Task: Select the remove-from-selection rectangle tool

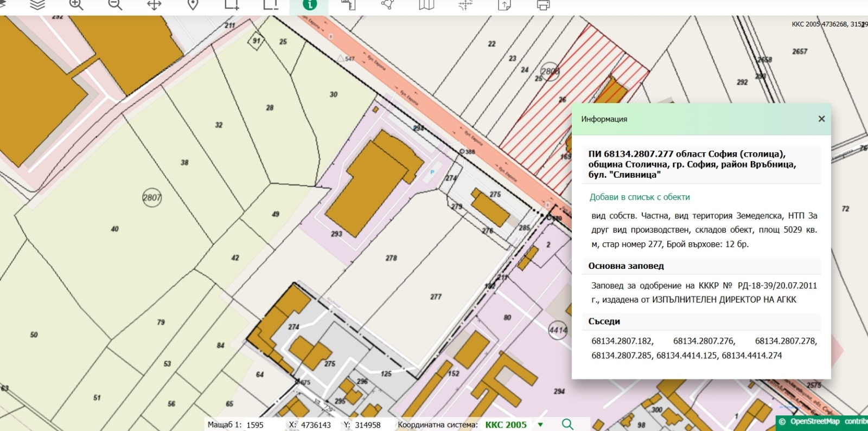Action: tap(271, 5)
